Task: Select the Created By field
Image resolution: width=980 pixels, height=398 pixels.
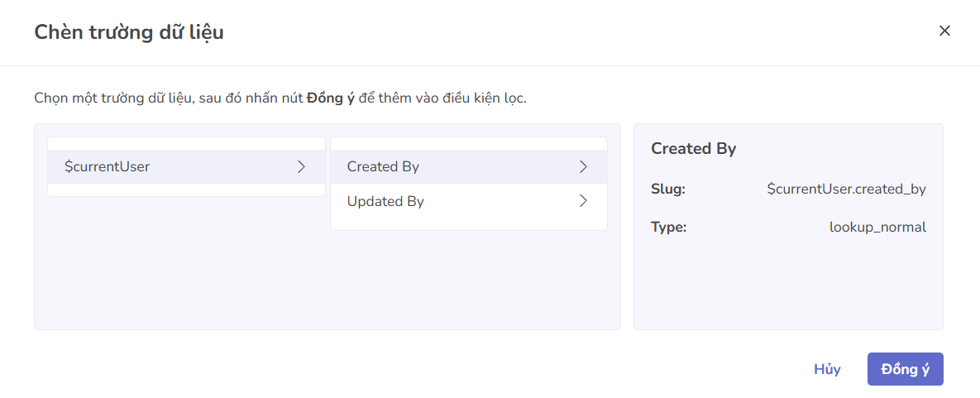Action: [469, 166]
